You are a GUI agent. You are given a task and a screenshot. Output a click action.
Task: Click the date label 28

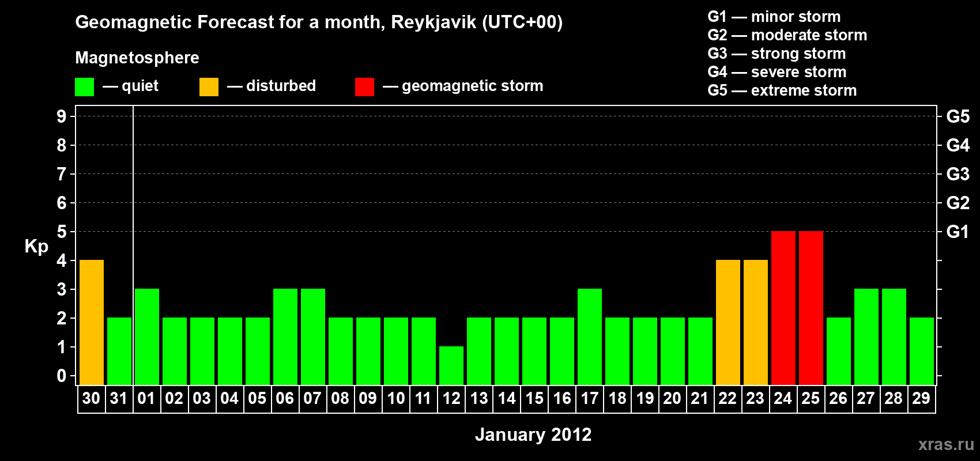pyautogui.click(x=894, y=398)
